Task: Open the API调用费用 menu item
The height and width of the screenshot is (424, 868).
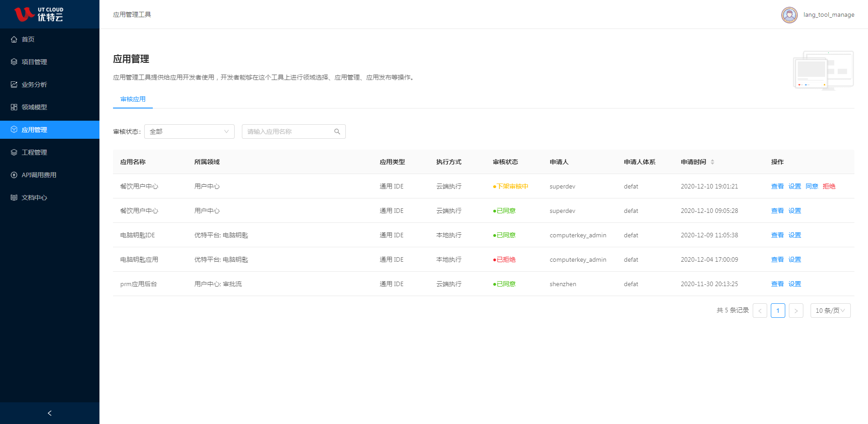Action: coord(50,175)
